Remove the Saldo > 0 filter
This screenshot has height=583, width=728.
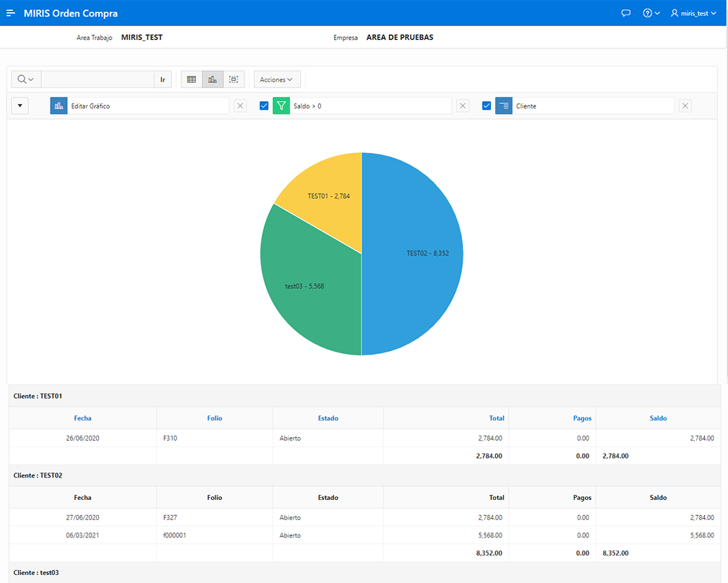pyautogui.click(x=463, y=106)
